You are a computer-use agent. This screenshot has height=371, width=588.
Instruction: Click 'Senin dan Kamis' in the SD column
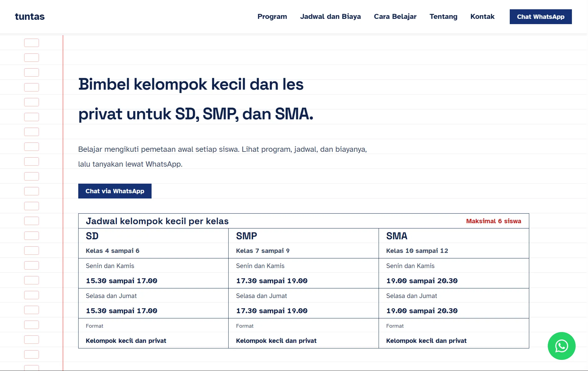110,266
